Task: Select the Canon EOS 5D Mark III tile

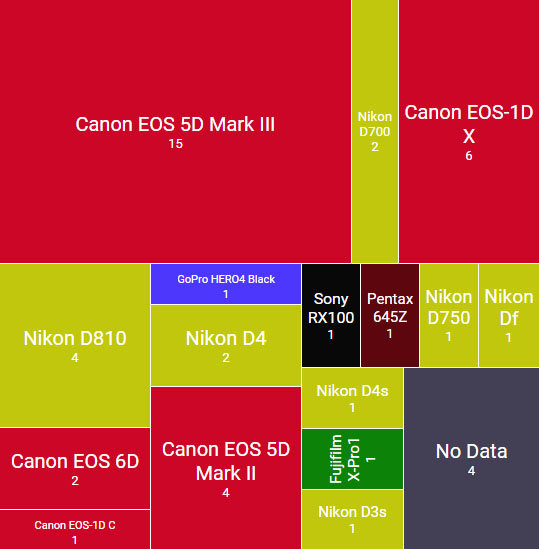Action: pos(175,131)
